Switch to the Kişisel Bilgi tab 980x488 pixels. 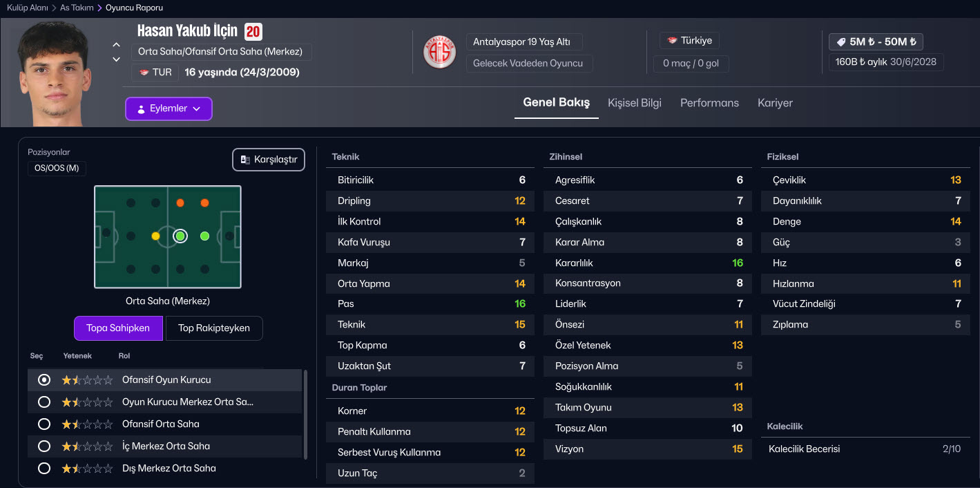point(634,103)
